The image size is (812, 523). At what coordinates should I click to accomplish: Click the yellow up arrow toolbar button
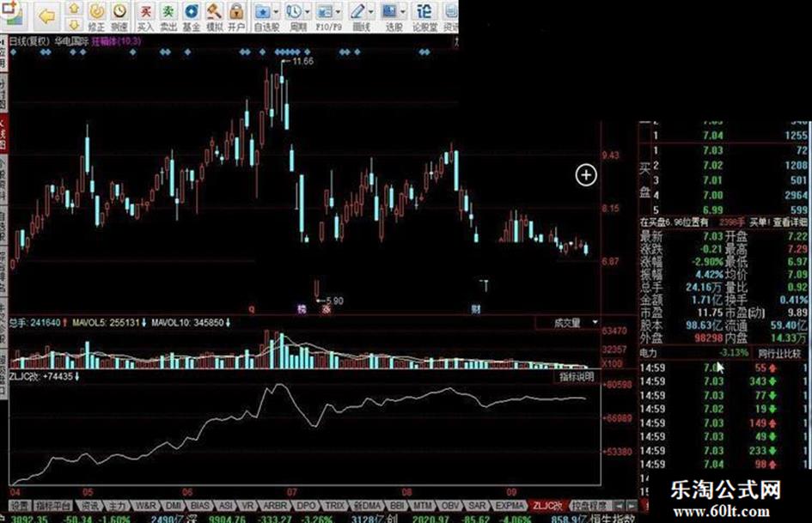pos(74,9)
